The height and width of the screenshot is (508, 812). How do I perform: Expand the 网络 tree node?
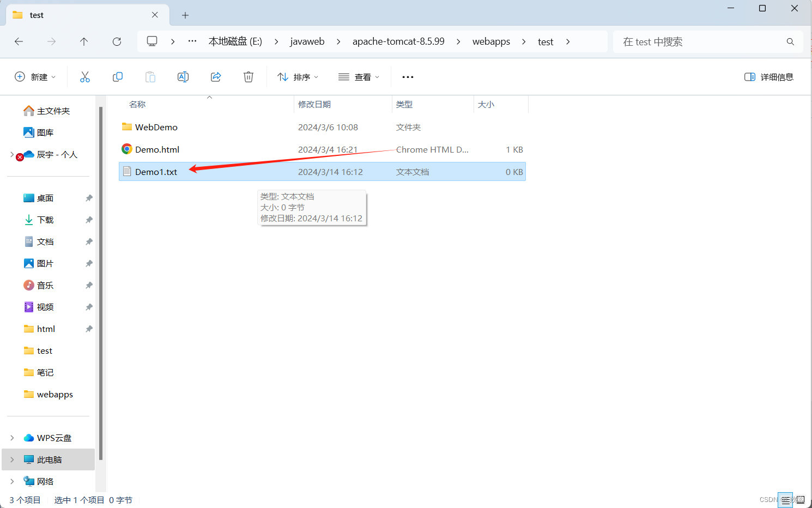tap(12, 481)
